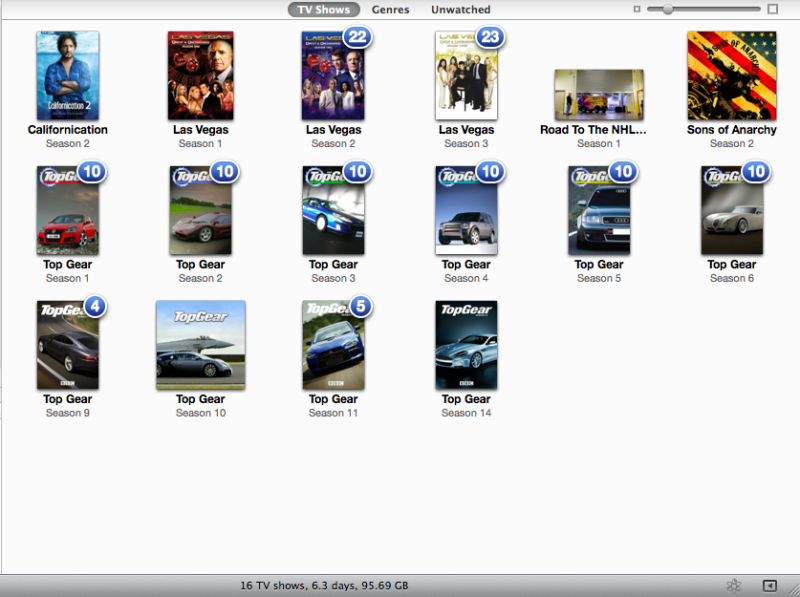Image resolution: width=800 pixels, height=597 pixels.
Task: Select the Top Gear Season 11 cover
Action: [x=333, y=345]
